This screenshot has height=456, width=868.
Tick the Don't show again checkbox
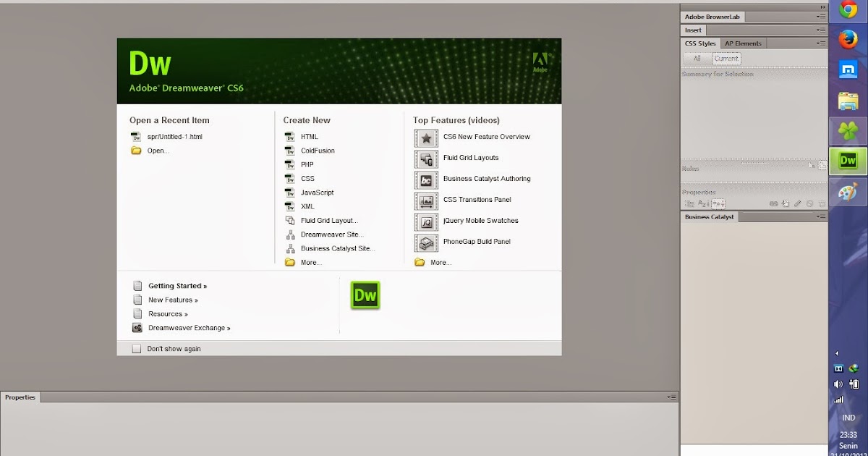pyautogui.click(x=137, y=349)
